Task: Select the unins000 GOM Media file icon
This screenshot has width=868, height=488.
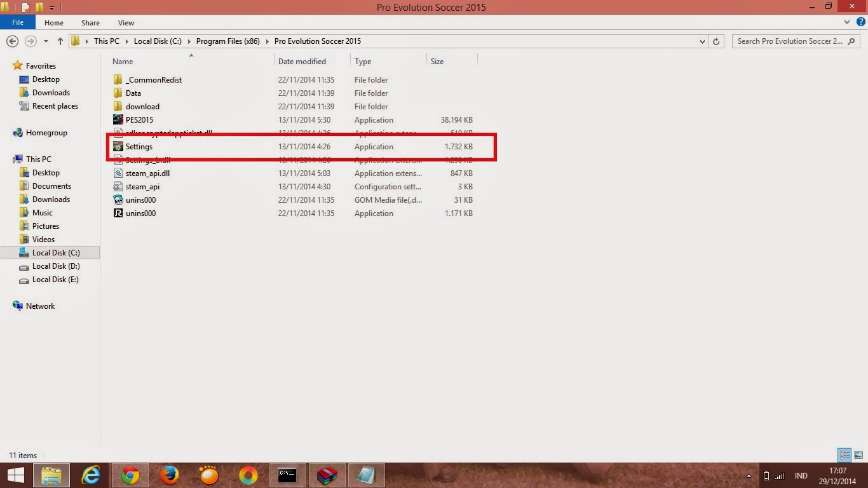Action: click(x=118, y=200)
